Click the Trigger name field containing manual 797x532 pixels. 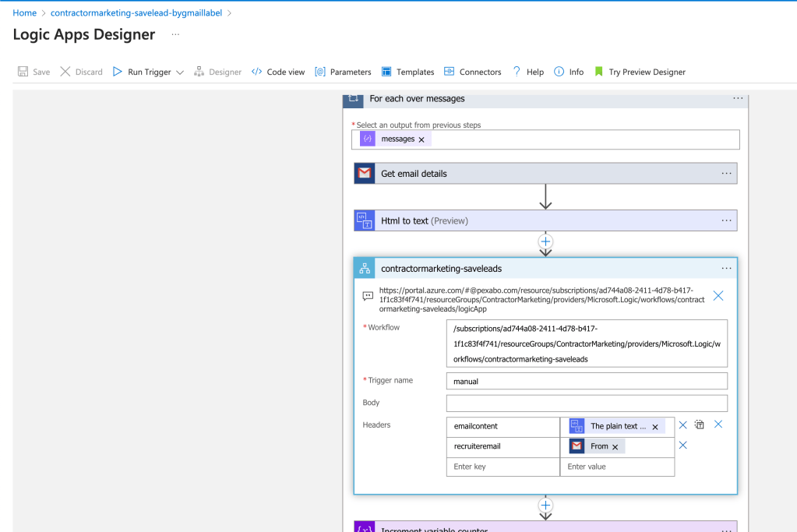tap(587, 381)
